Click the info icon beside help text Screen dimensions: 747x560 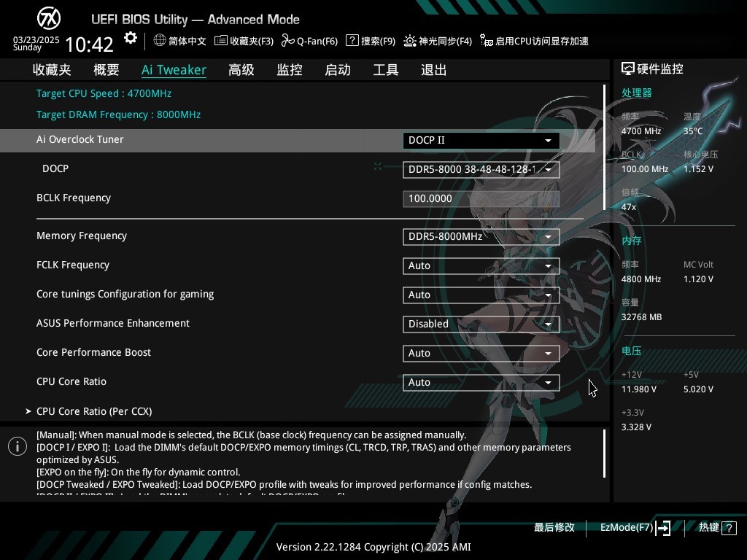(18, 446)
